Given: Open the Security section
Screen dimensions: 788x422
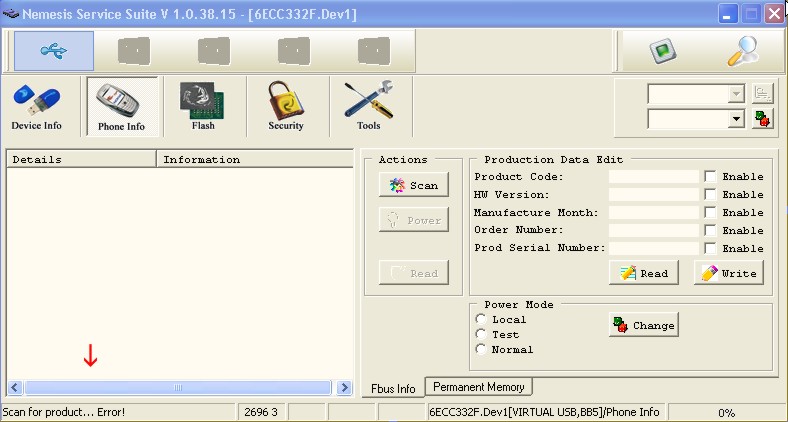Looking at the screenshot, I should coord(285,107).
